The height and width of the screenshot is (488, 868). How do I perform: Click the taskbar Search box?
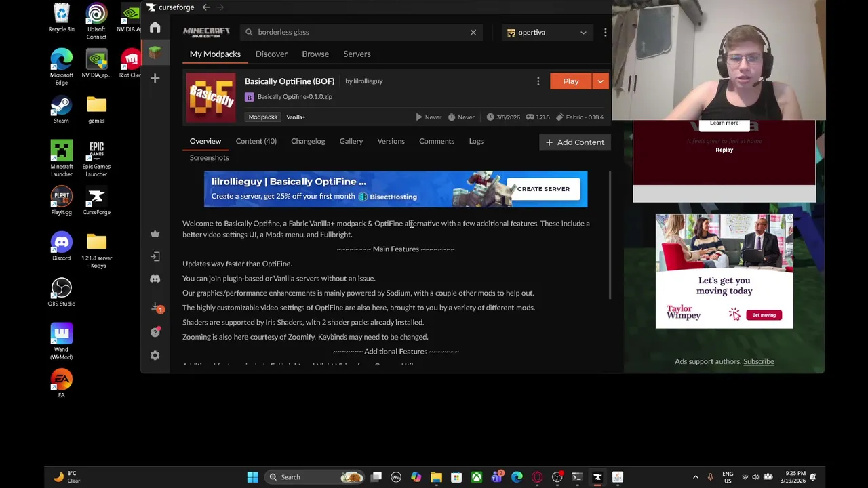coord(315,477)
